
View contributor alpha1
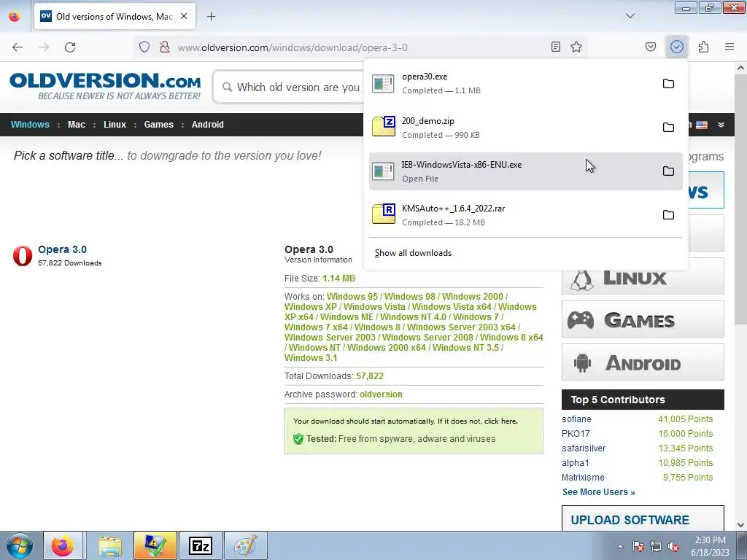coord(576,463)
